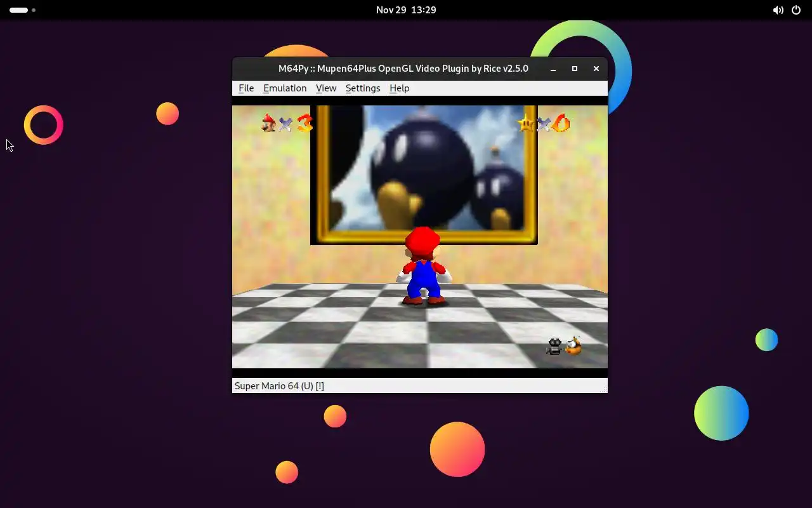Click the Lakitu camera icon in game
The height and width of the screenshot is (508, 812).
click(x=573, y=346)
